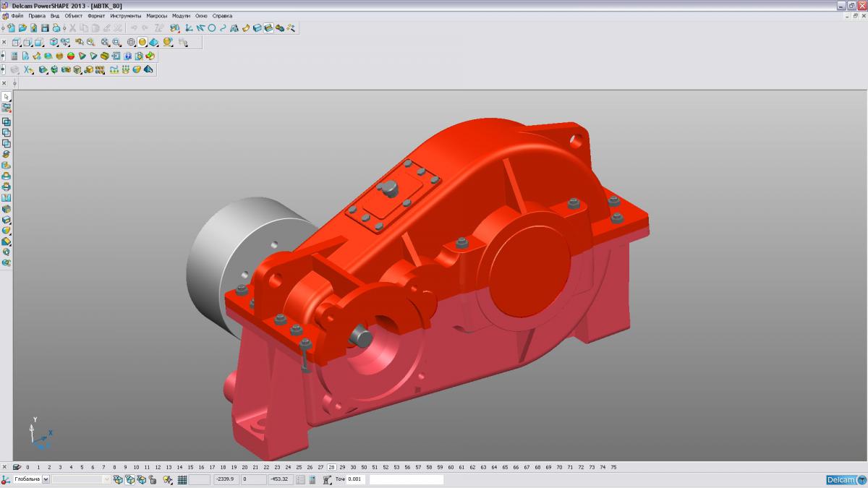The image size is (868, 488).
Task: Open the Правка menu
Action: (x=37, y=15)
